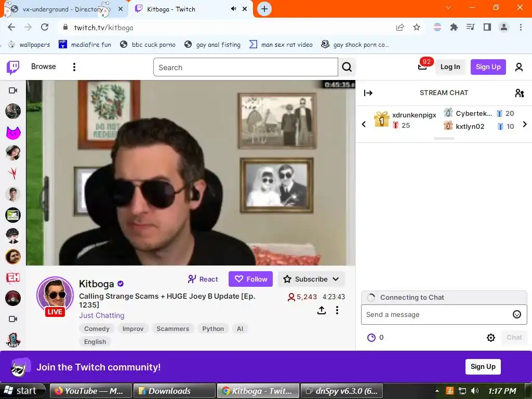Open the tab search dropdown arrow
Image resolution: width=532 pixels, height=399 pixels.
pyautogui.click(x=448, y=7)
